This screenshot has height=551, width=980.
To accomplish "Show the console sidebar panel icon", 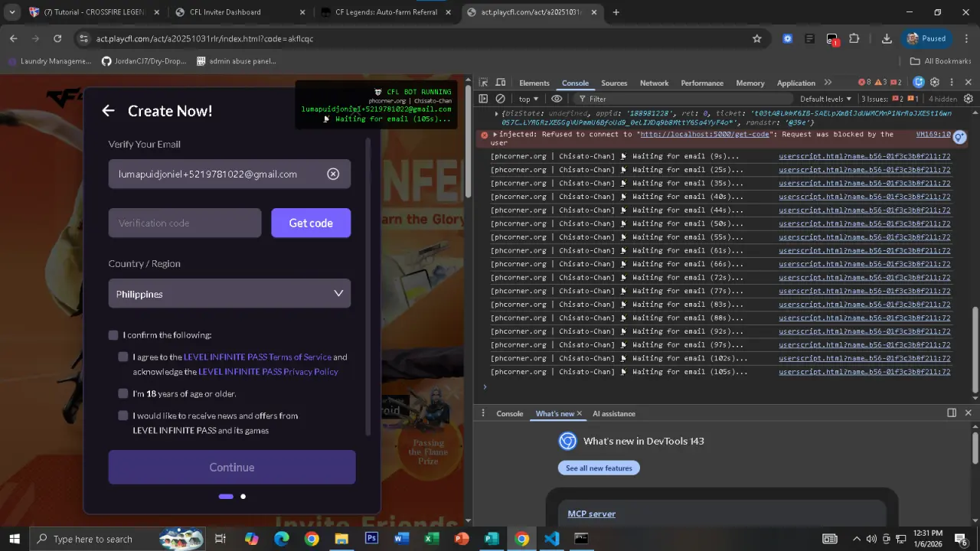I will pyautogui.click(x=483, y=99).
